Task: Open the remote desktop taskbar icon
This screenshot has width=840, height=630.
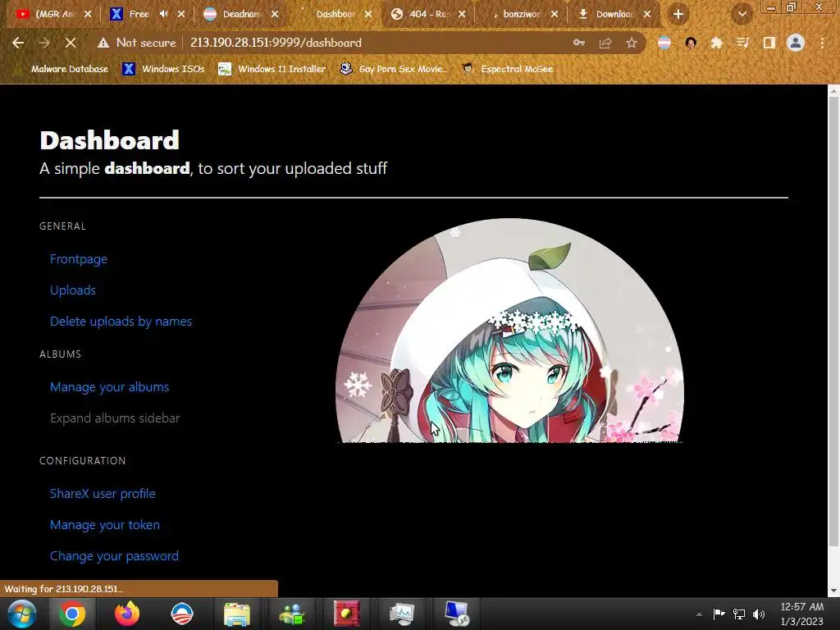Action: [456, 614]
